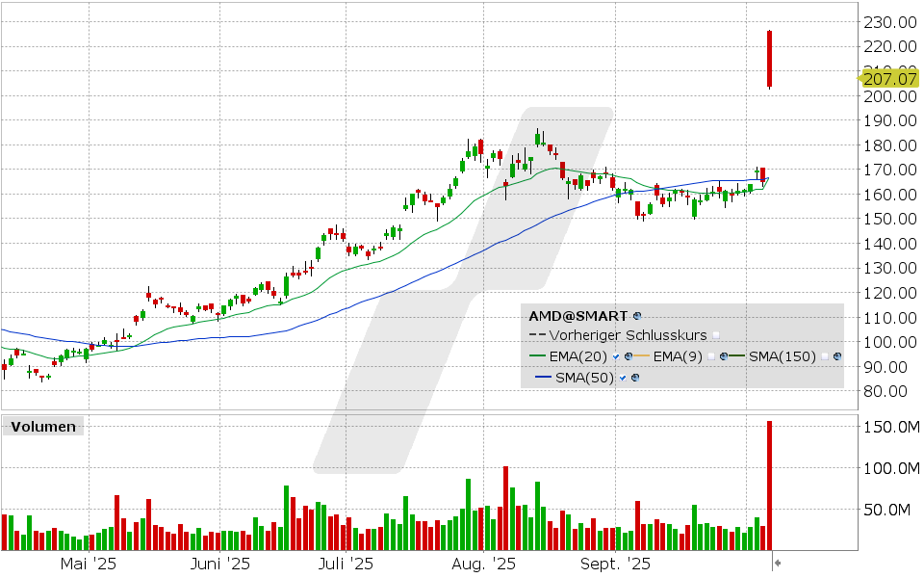Click the Volumen panel label

[41, 427]
